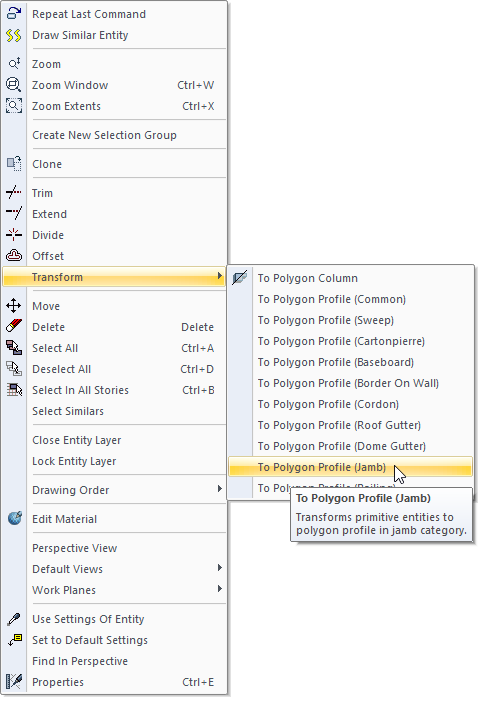Choose Divide menu entry
The image size is (487, 707).
tap(114, 235)
